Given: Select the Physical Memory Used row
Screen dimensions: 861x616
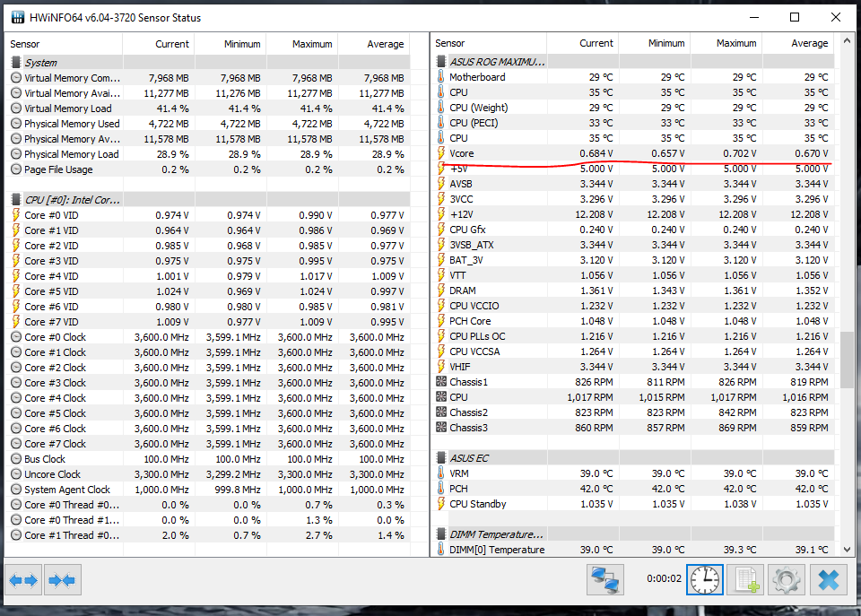Looking at the screenshot, I should point(207,124).
